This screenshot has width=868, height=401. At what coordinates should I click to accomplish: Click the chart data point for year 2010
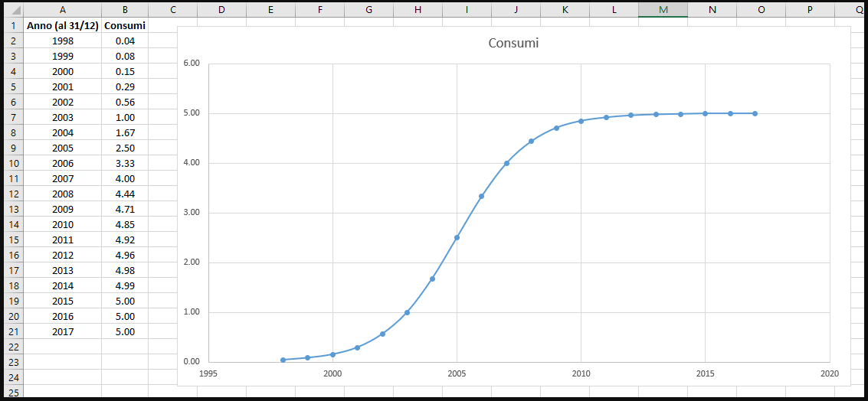[x=581, y=121]
